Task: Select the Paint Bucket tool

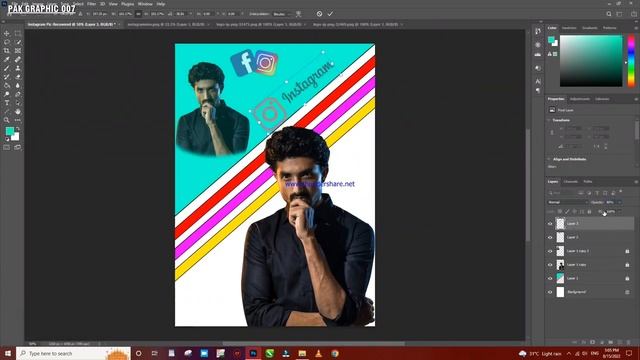Action: click(x=7, y=85)
